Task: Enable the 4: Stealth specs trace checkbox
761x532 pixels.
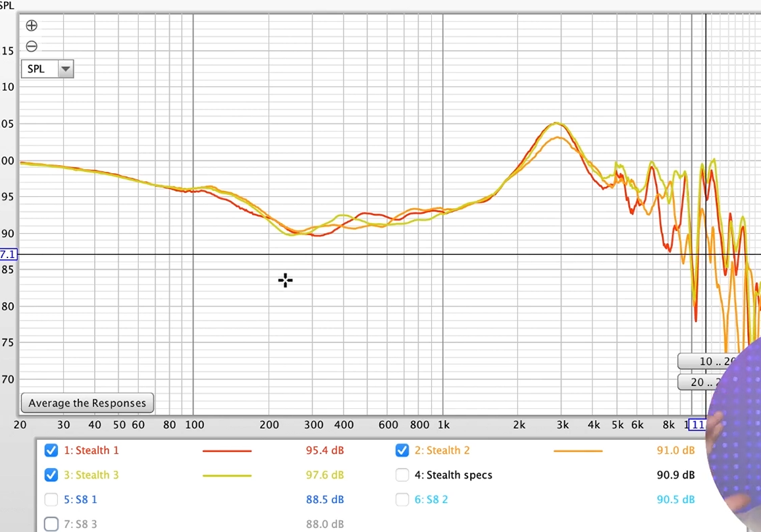Action: (402, 475)
